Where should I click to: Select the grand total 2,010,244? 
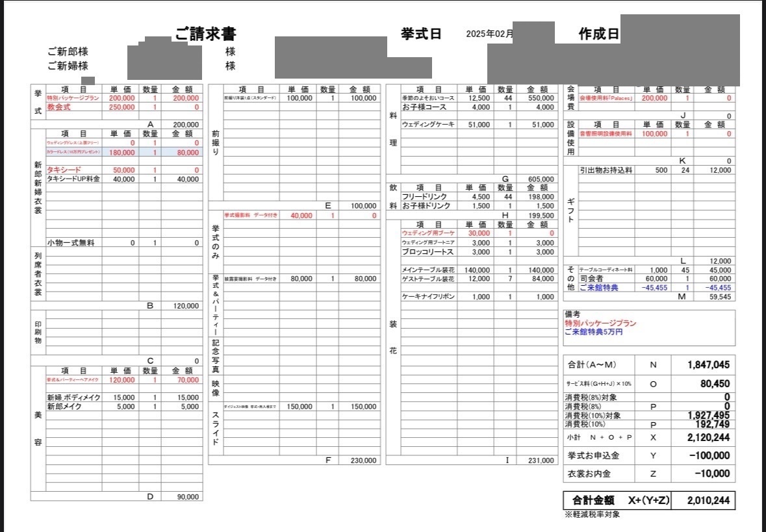click(x=708, y=501)
